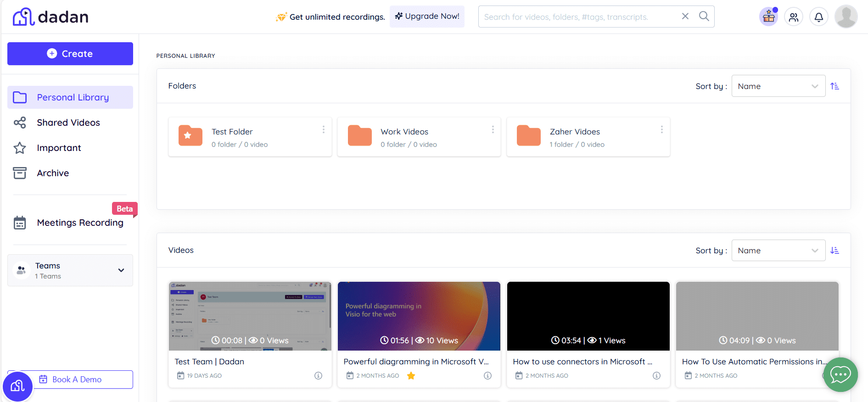868x402 pixels.
Task: Open the Videos Sort by dropdown
Action: tap(778, 250)
